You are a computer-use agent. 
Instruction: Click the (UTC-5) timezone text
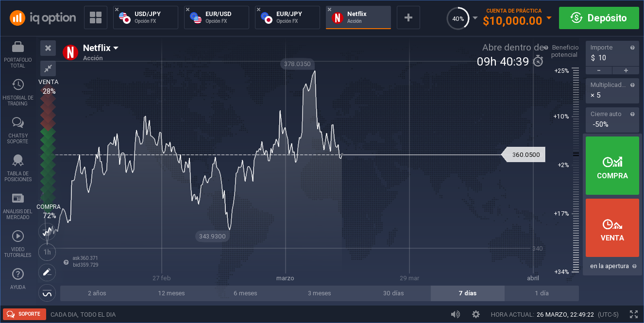608,314
